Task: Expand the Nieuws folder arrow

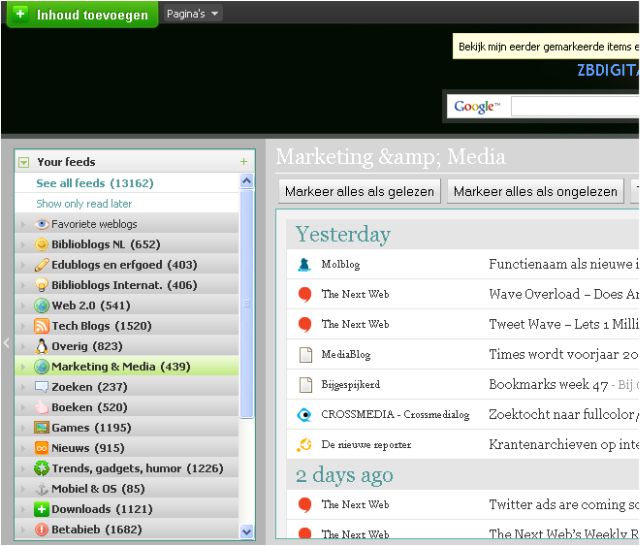Action: pyautogui.click(x=23, y=448)
